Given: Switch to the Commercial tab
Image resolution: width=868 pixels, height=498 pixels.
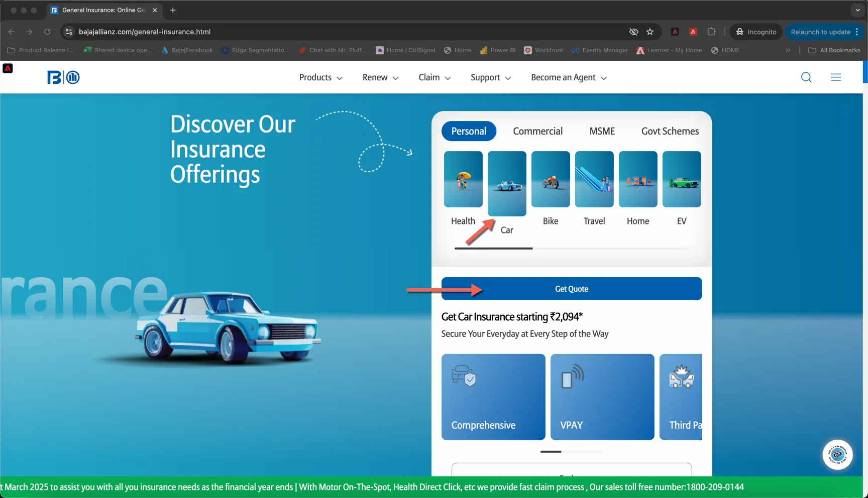Looking at the screenshot, I should pos(538,131).
